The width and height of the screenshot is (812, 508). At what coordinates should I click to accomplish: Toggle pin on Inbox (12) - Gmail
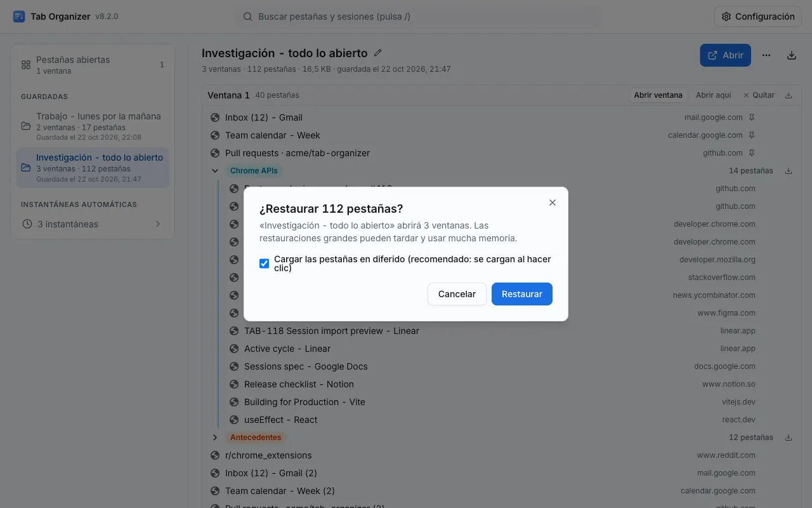click(x=752, y=117)
